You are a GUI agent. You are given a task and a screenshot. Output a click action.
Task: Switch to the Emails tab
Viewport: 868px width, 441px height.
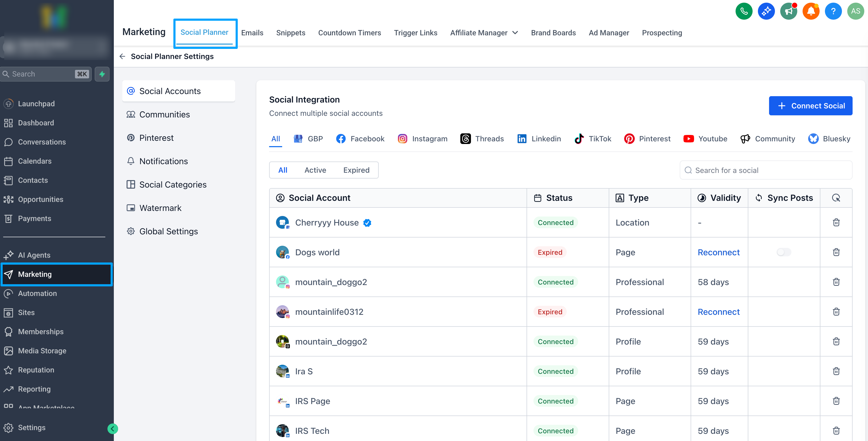pyautogui.click(x=252, y=33)
